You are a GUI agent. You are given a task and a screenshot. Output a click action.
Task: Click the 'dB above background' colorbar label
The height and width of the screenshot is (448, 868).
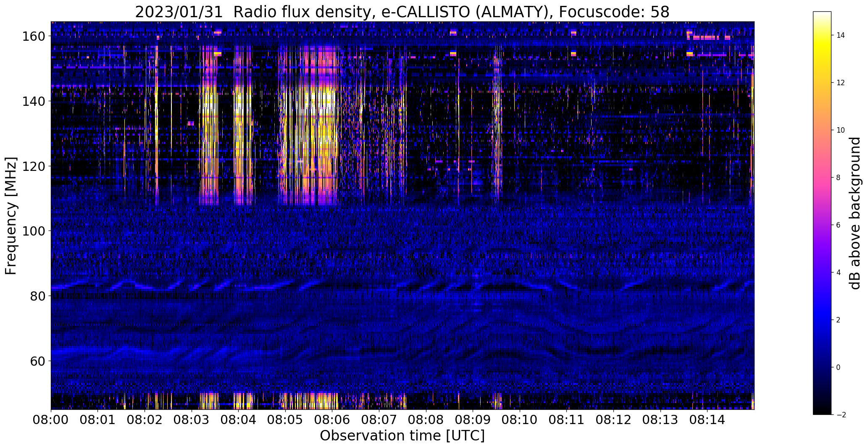pos(855,213)
